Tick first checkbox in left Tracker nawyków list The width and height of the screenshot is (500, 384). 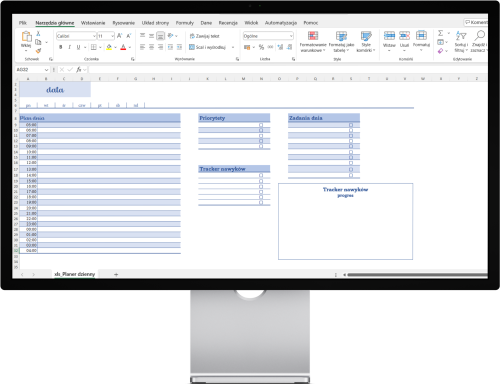point(261,175)
